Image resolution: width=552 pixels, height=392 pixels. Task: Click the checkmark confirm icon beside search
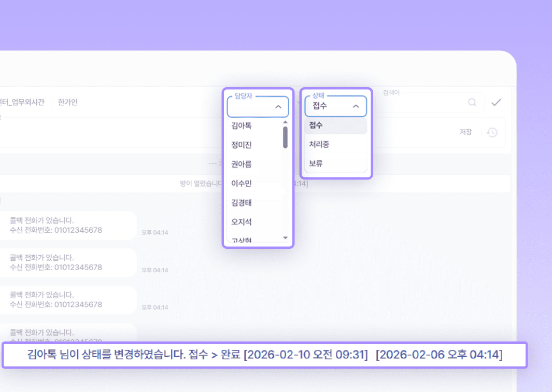pos(496,102)
